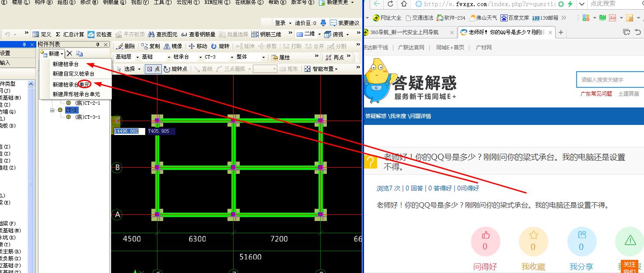Open 钢筋三维 3D rebar view
This screenshot has height=273, width=644.
[266, 34]
